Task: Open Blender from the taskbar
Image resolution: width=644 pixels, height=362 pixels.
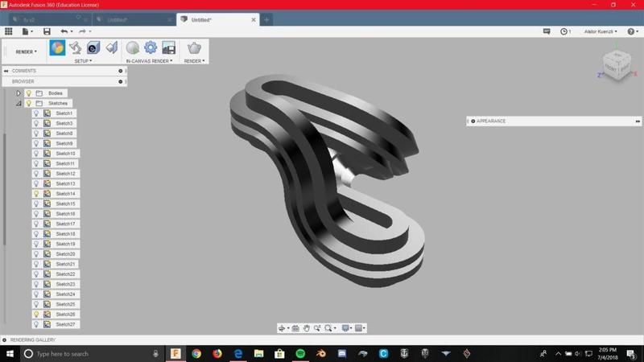Action: 321,353
